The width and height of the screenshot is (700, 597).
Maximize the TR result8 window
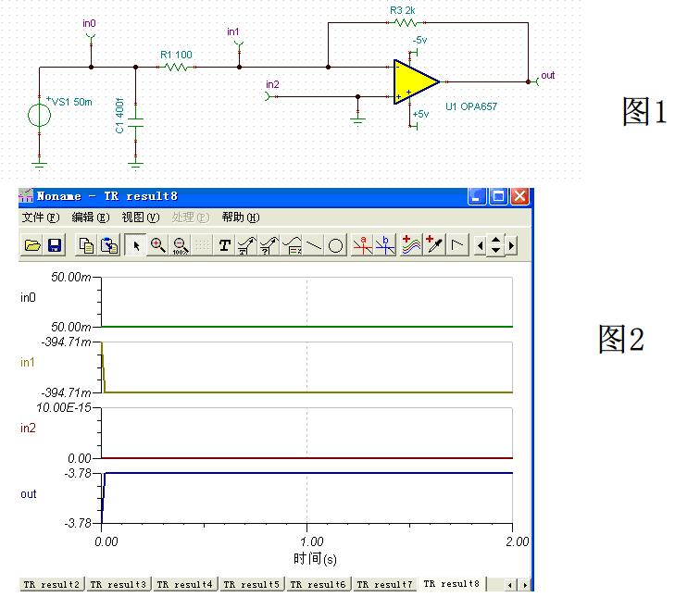coord(498,196)
